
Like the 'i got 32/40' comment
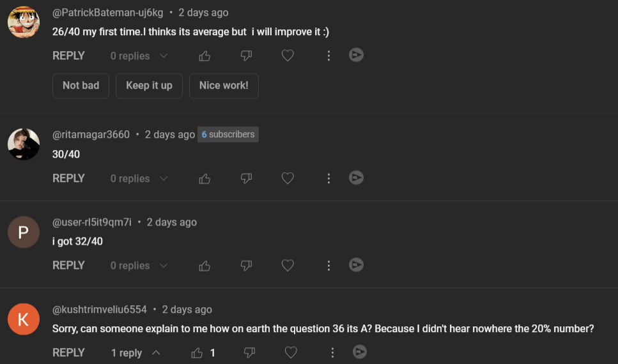205,266
